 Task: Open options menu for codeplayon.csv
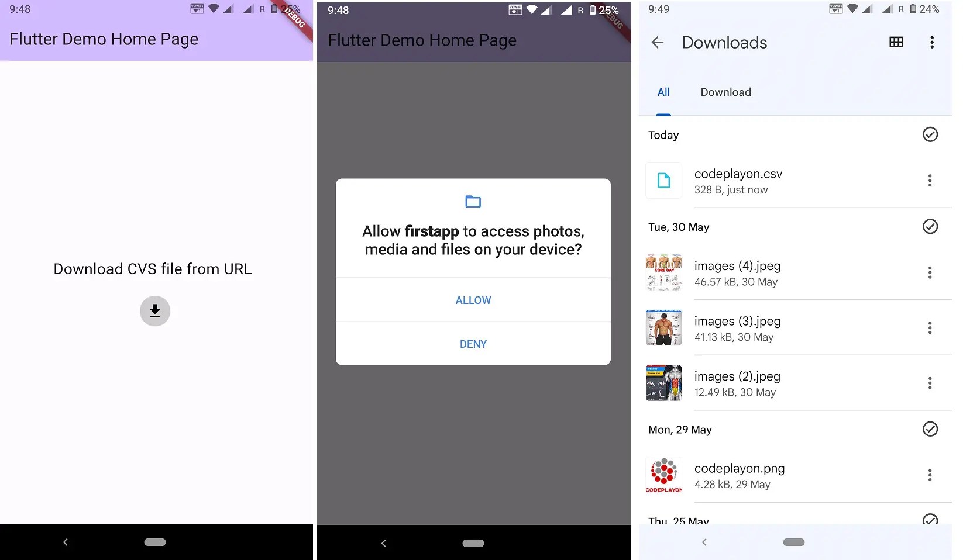930,181
